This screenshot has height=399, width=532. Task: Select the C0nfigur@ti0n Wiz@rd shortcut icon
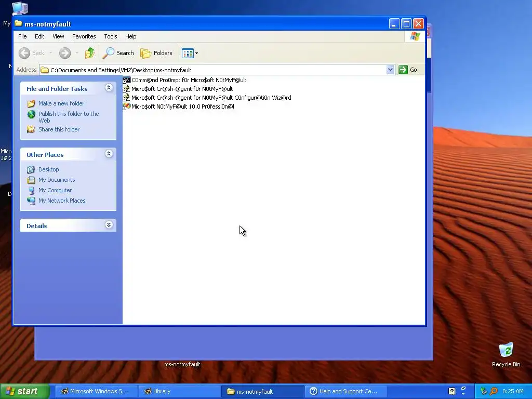coord(127,98)
